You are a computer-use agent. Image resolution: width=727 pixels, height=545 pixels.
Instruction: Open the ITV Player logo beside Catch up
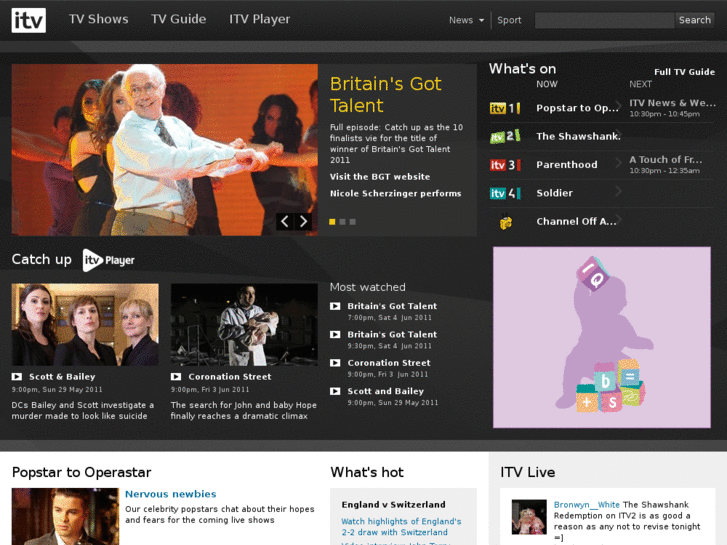[108, 260]
